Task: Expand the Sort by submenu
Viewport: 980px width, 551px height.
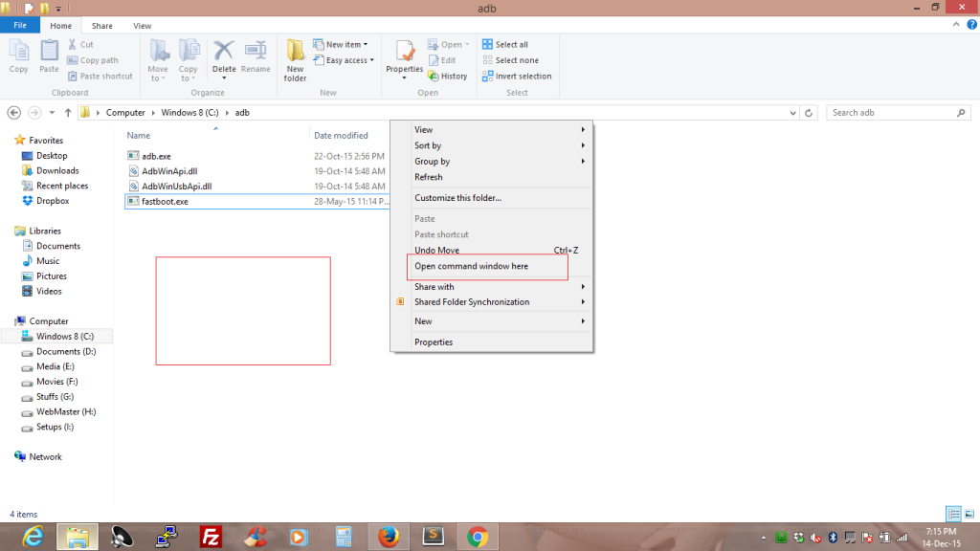Action: click(x=498, y=145)
